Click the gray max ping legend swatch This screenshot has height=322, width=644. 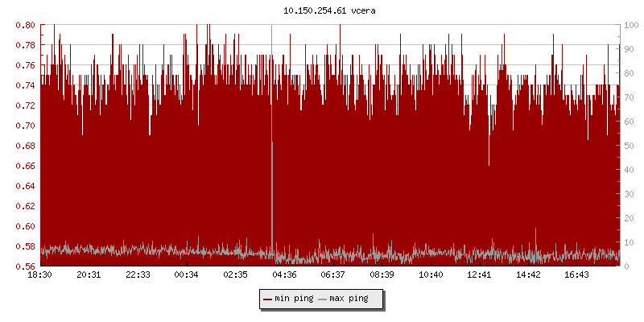pos(323,299)
